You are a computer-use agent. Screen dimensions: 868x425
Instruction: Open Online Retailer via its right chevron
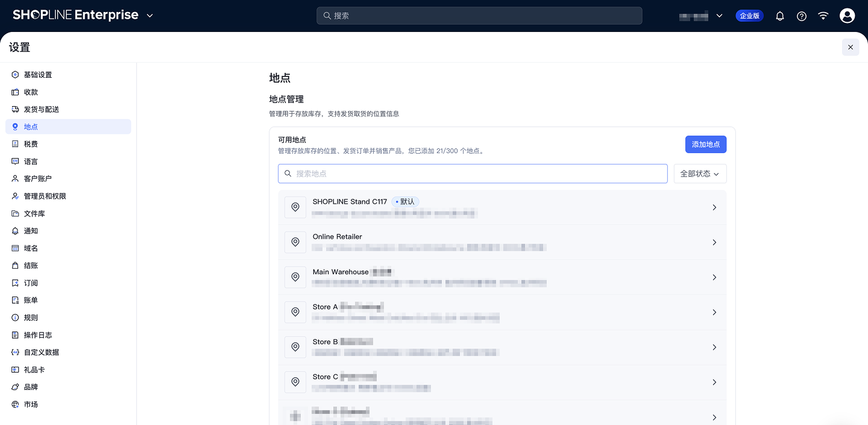714,242
